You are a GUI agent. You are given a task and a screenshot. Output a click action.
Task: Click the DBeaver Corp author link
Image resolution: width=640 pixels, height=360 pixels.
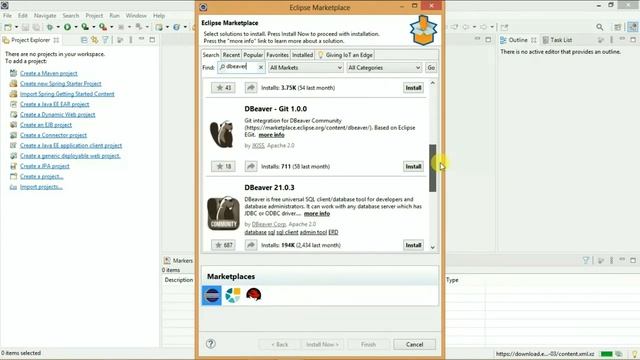pos(269,224)
